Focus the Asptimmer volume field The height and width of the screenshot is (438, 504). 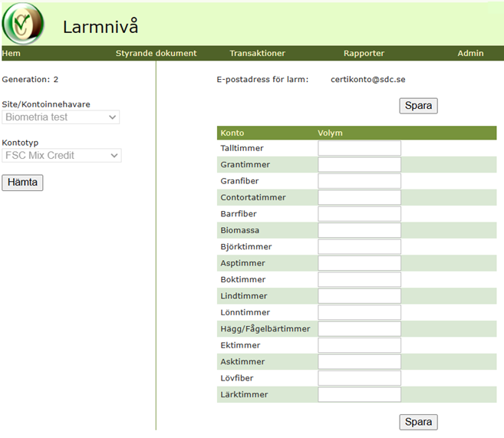[x=359, y=263]
